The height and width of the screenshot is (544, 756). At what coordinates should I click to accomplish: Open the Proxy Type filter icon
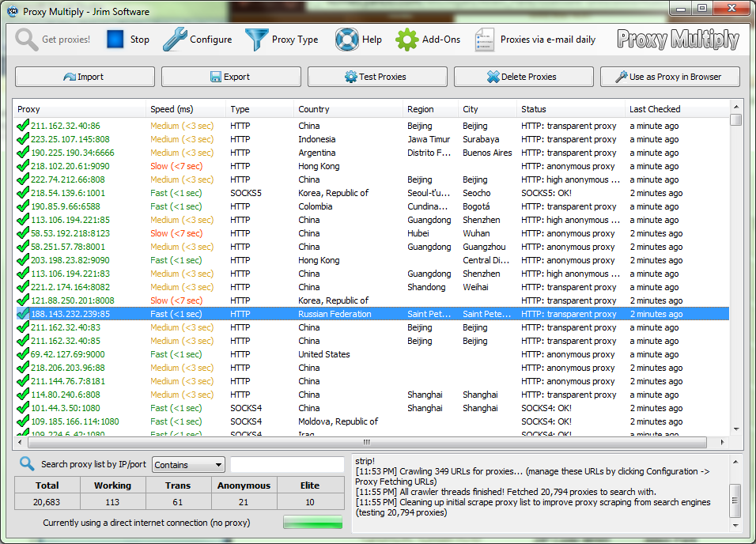pos(255,39)
